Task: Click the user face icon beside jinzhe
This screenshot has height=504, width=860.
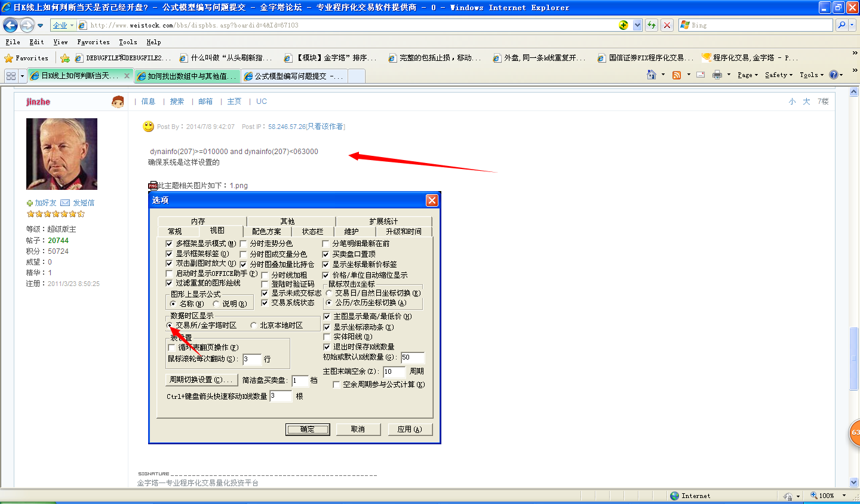Action: click(118, 102)
